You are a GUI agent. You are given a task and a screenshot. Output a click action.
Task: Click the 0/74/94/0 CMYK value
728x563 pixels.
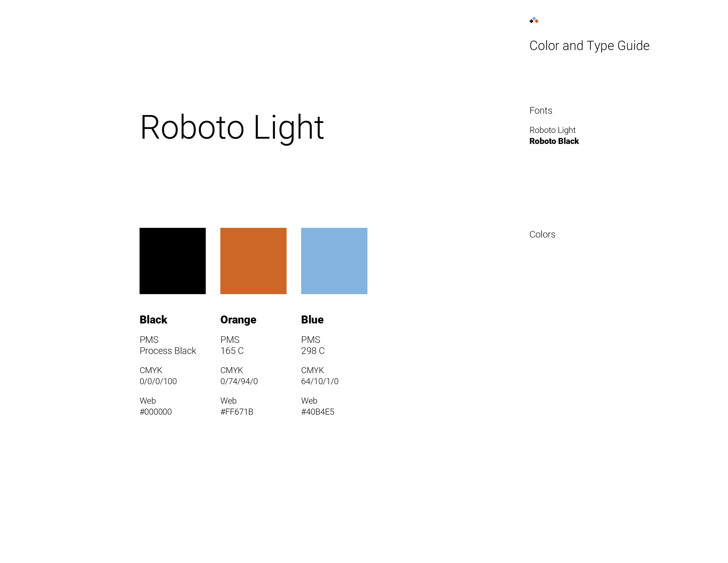(239, 381)
